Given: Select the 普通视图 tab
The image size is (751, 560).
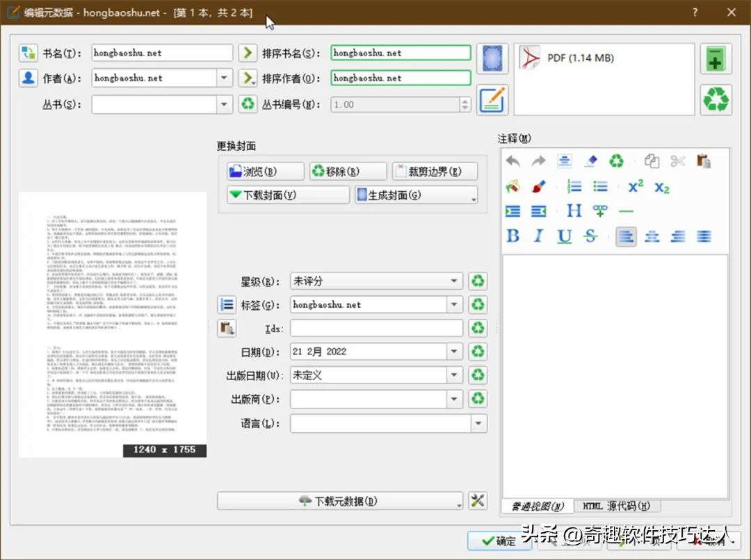Looking at the screenshot, I should 538,506.
